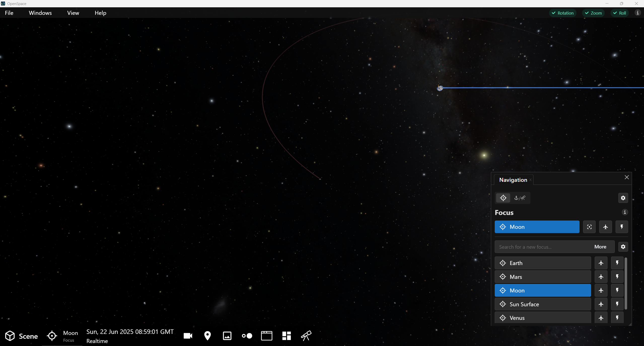Open the Scene panel cube icon
Screen dimensions: 644x346
click(10, 336)
